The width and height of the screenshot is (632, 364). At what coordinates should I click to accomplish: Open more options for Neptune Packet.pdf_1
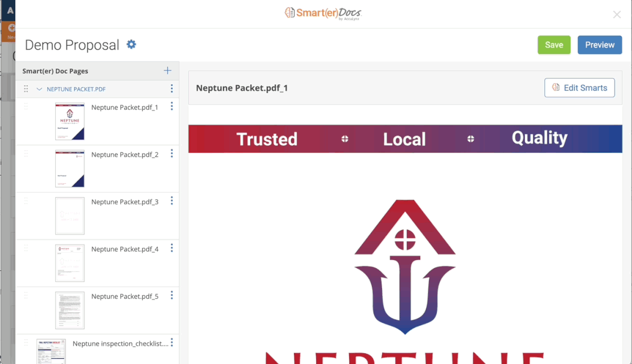(x=172, y=106)
